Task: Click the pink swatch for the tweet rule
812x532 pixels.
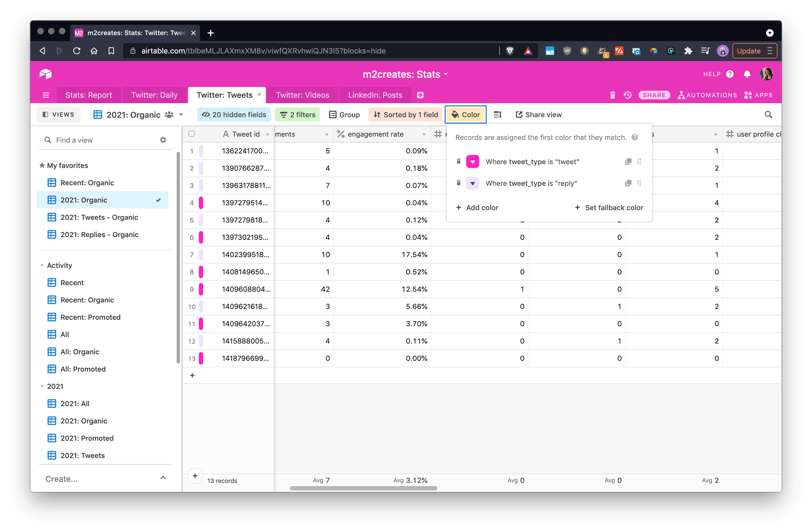Action: (472, 161)
